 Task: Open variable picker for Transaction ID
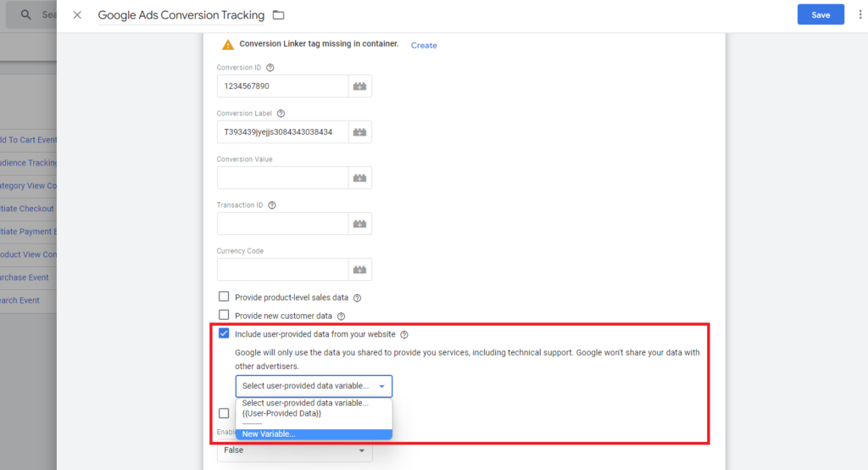pyautogui.click(x=359, y=224)
